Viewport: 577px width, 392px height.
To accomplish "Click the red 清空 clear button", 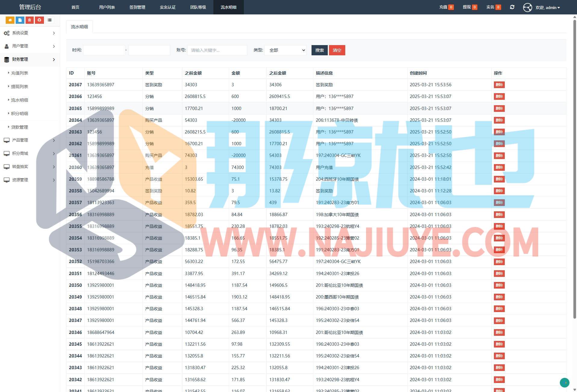I will click(x=337, y=50).
